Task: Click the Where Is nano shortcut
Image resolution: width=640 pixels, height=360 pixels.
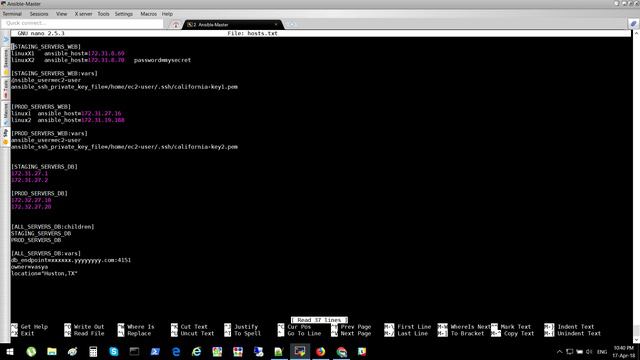Action: (136, 327)
